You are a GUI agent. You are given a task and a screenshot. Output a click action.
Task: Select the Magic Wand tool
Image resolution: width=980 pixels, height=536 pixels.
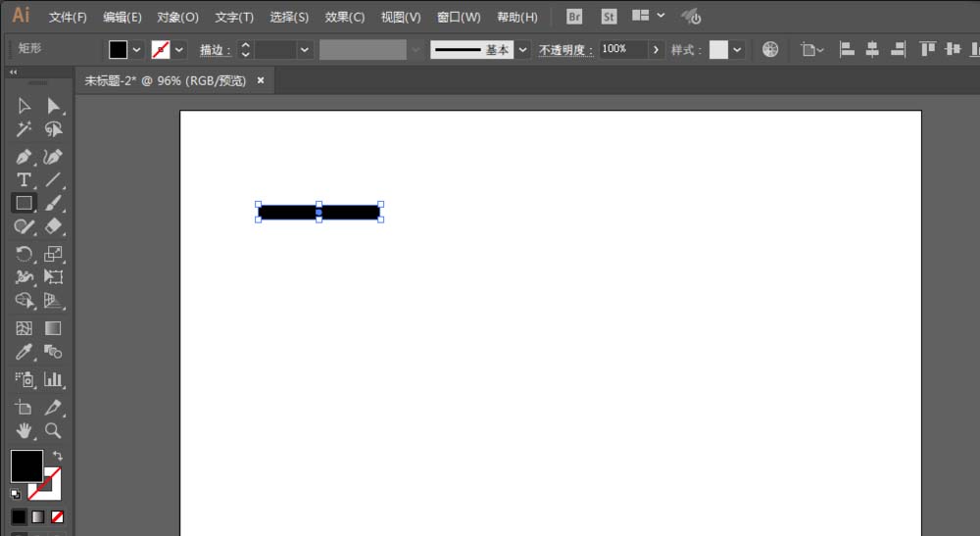point(24,129)
